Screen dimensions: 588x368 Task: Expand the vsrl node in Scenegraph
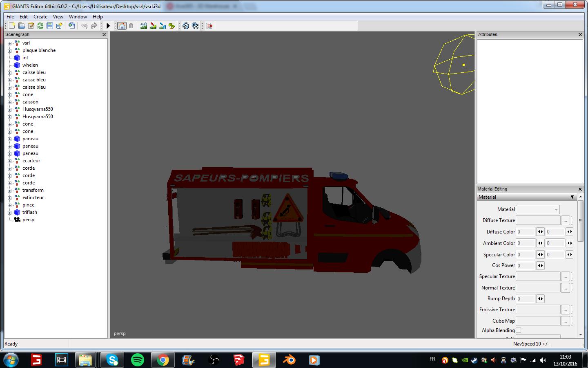click(x=10, y=43)
